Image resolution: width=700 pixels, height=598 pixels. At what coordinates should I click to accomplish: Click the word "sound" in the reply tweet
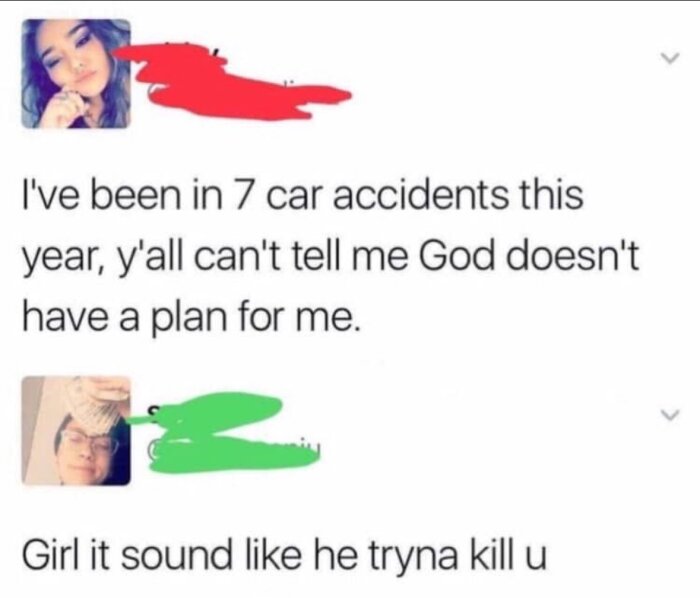point(177,553)
